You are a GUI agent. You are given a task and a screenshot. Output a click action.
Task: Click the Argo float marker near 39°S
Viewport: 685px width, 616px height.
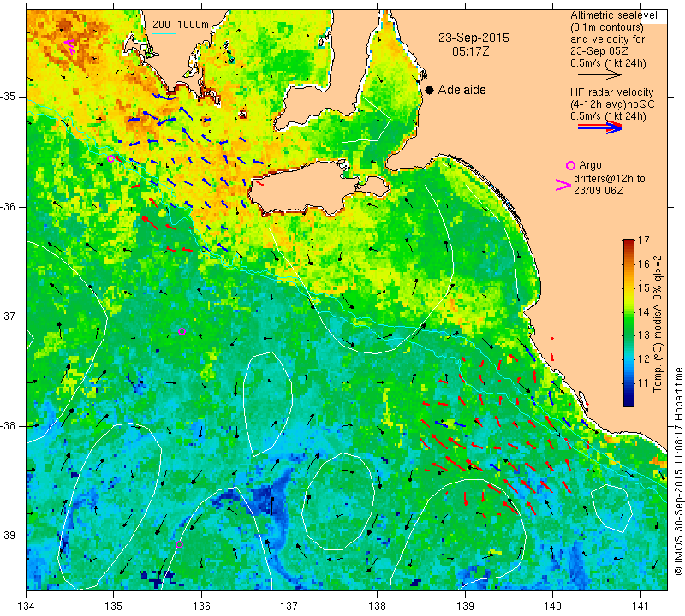tap(179, 544)
